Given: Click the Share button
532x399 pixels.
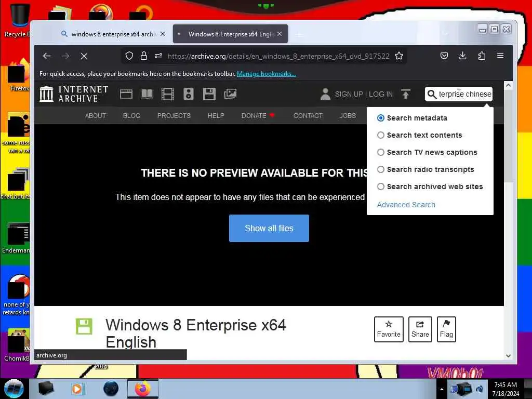Looking at the screenshot, I should coord(420,329).
